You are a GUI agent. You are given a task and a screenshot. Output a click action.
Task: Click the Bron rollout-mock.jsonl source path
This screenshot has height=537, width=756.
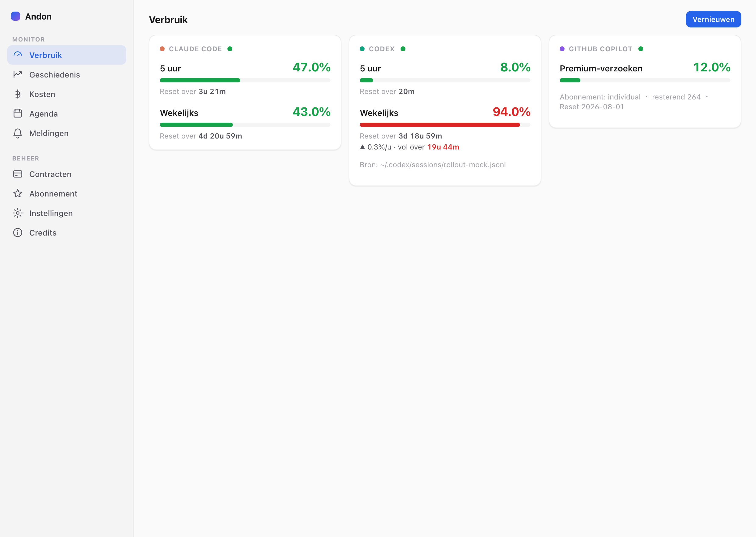coord(433,165)
